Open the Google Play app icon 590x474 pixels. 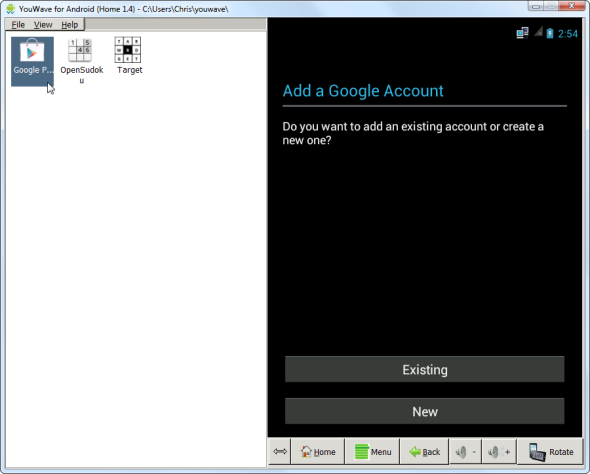coord(32,61)
